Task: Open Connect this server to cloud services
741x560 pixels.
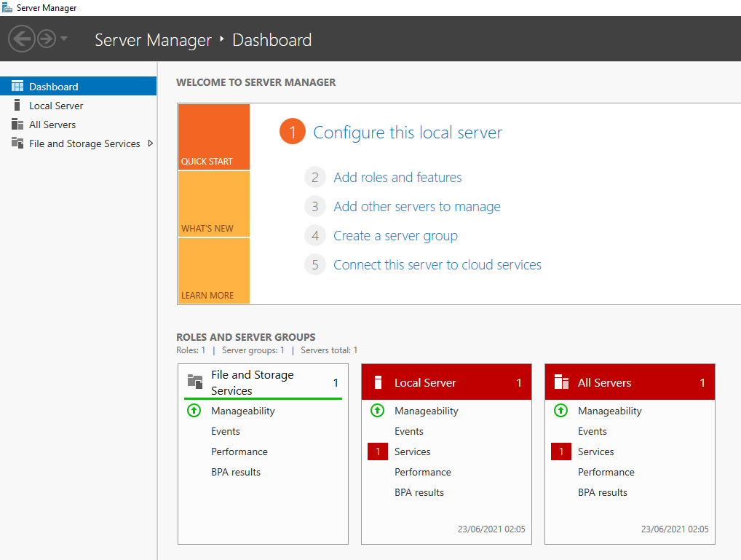Action: click(x=437, y=265)
